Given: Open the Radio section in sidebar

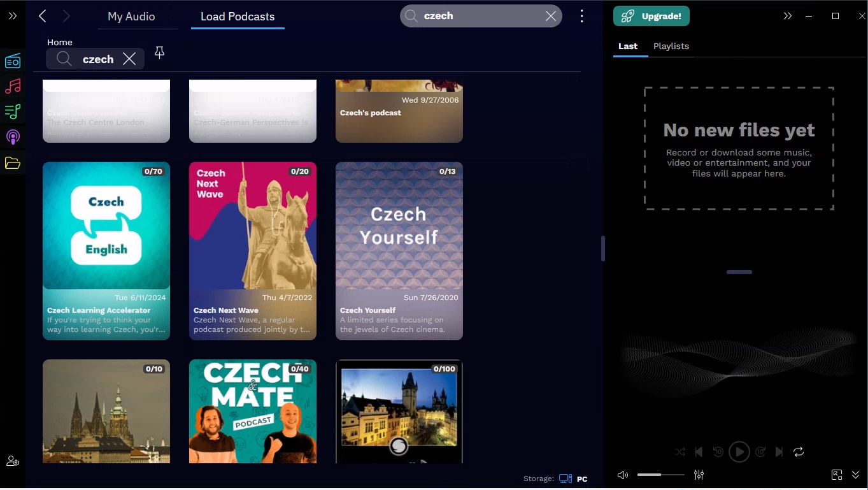Looking at the screenshot, I should point(13,61).
